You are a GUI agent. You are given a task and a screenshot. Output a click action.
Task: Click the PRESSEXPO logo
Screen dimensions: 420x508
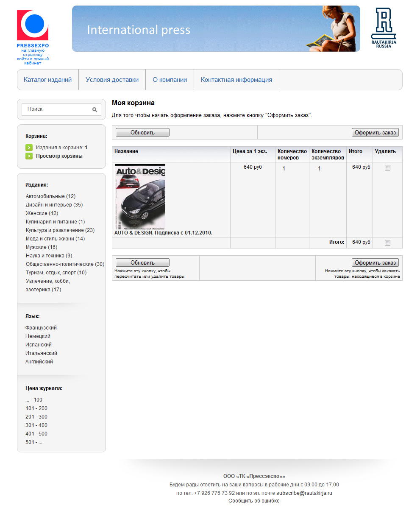click(x=33, y=26)
